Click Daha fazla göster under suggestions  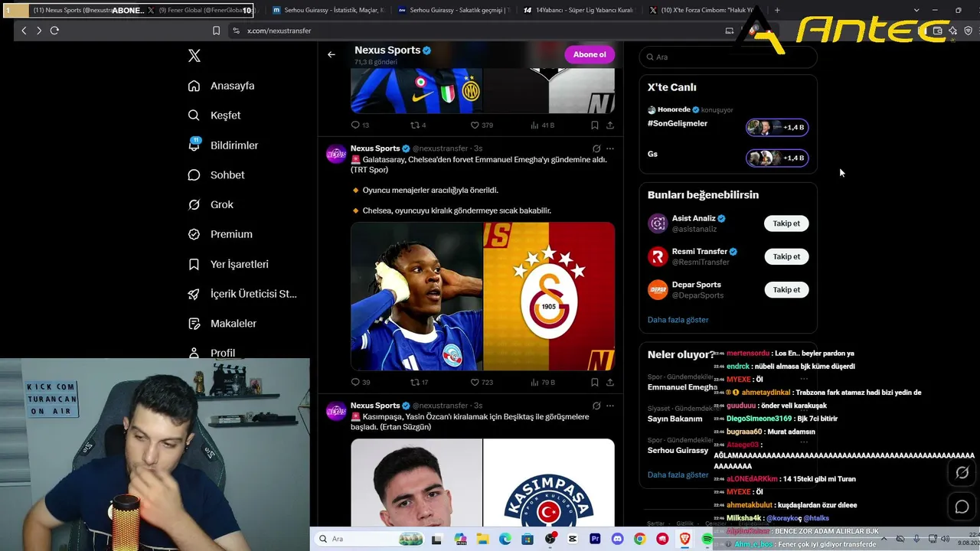tap(678, 320)
